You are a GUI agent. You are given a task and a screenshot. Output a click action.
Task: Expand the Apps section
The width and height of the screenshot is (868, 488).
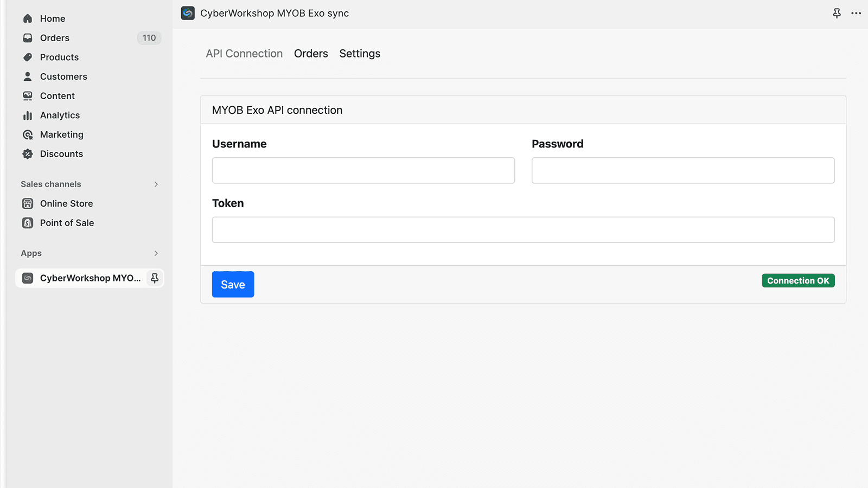click(156, 253)
